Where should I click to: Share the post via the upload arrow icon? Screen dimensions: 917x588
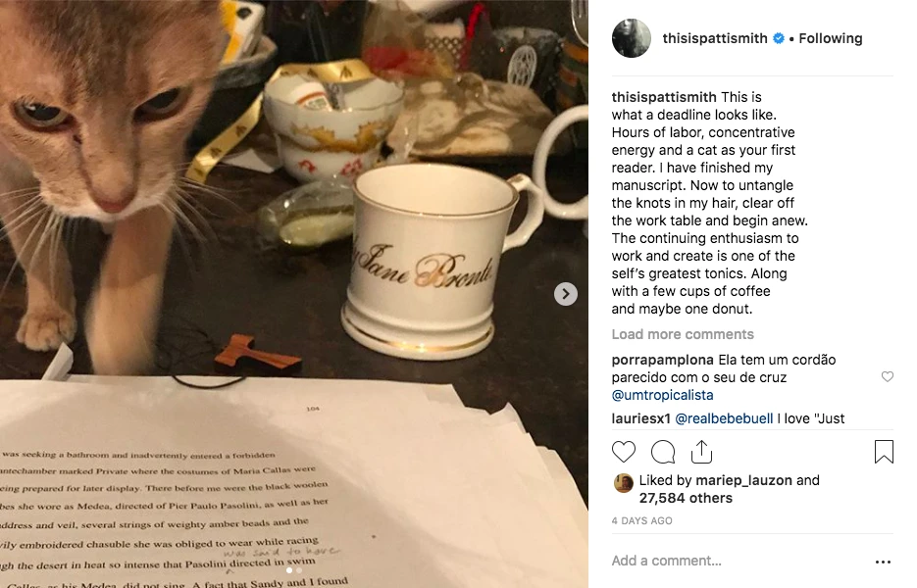(701, 451)
